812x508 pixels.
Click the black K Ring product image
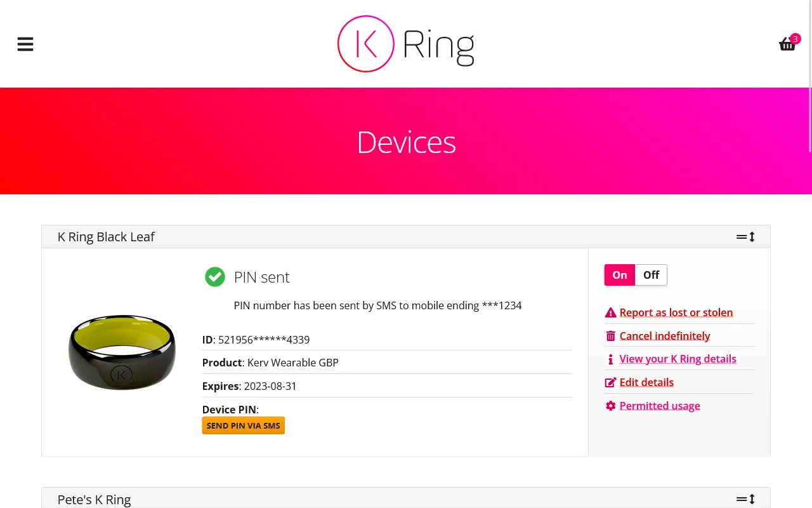point(122,352)
